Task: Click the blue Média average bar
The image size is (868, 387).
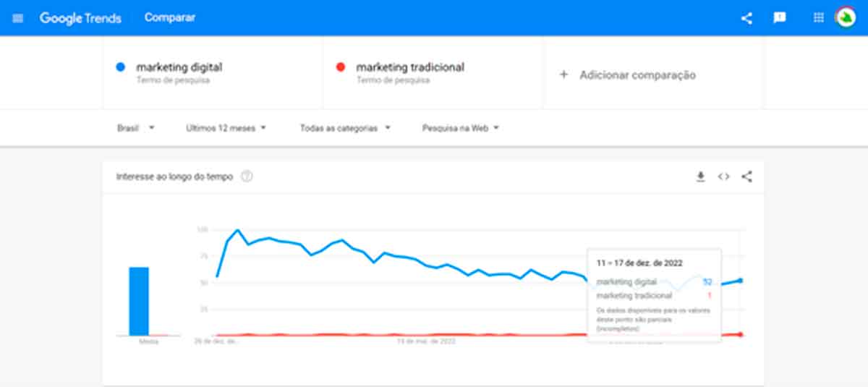Action: tap(139, 302)
